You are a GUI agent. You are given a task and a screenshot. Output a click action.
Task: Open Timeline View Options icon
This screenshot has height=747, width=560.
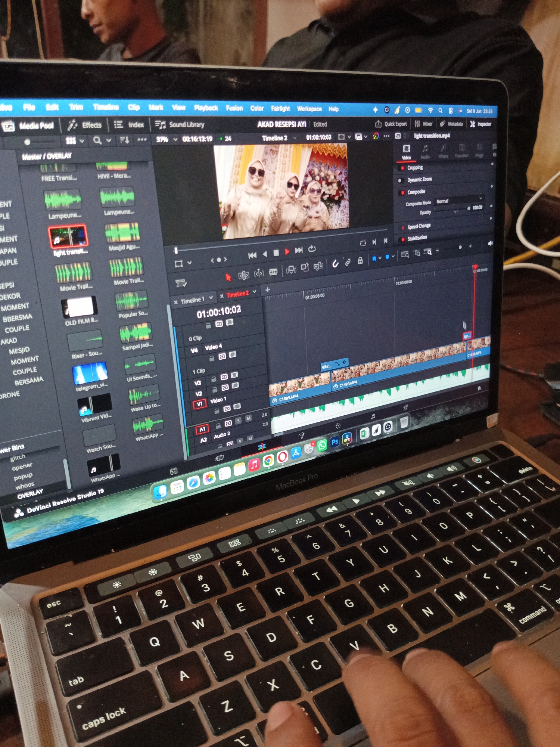tap(181, 283)
